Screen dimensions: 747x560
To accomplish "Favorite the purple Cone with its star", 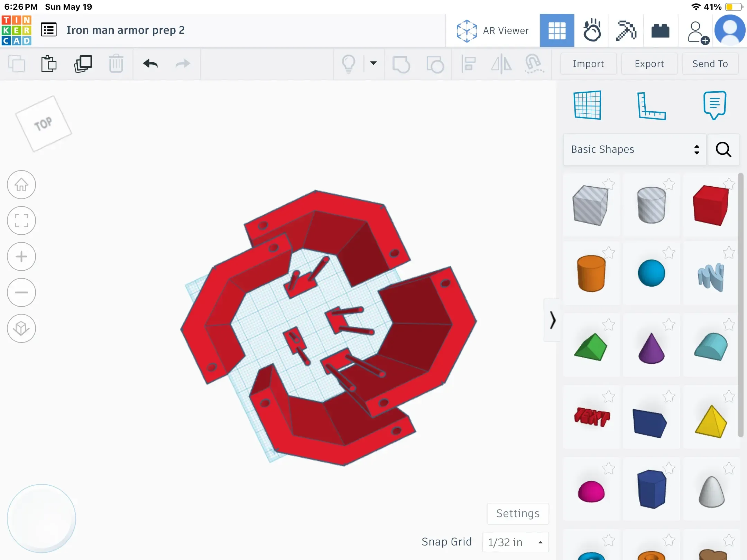I will point(669,325).
